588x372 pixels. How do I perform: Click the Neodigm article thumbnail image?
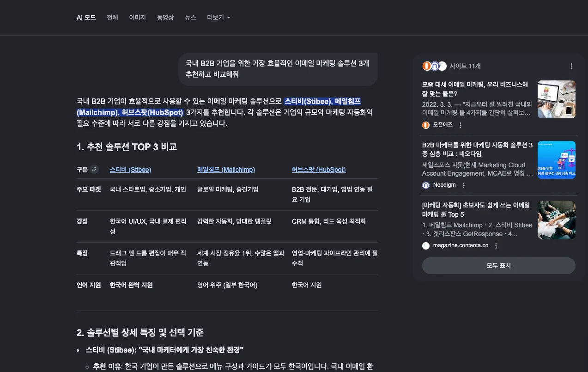tap(556, 159)
